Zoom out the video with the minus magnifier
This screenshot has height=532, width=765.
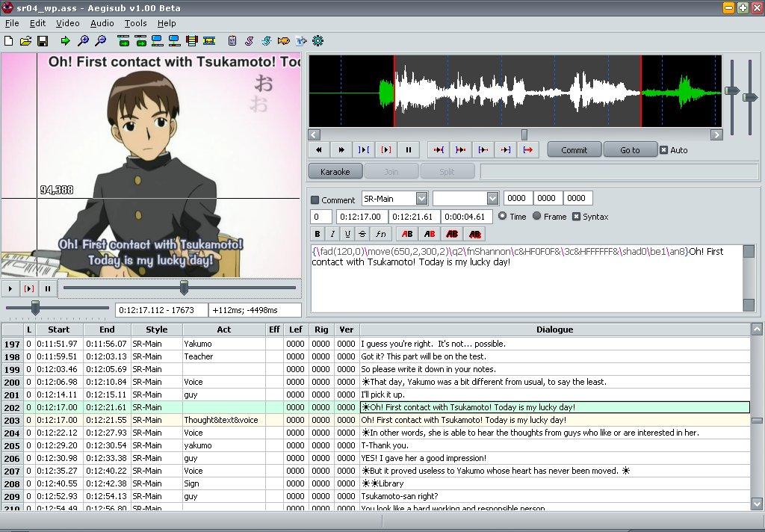coord(101,41)
